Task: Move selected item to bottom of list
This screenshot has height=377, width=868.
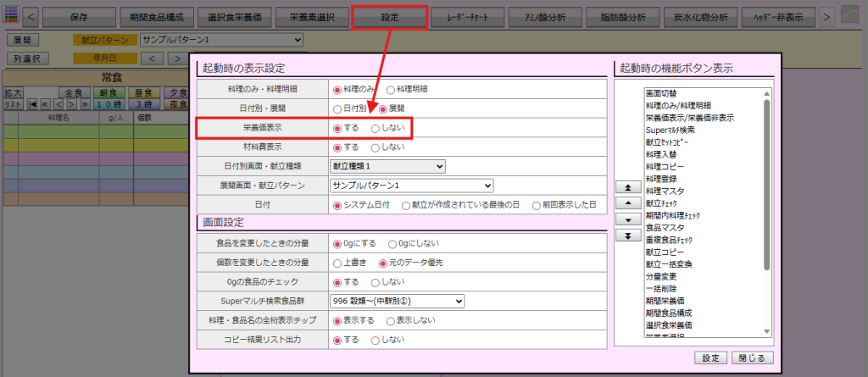Action: 627,236
